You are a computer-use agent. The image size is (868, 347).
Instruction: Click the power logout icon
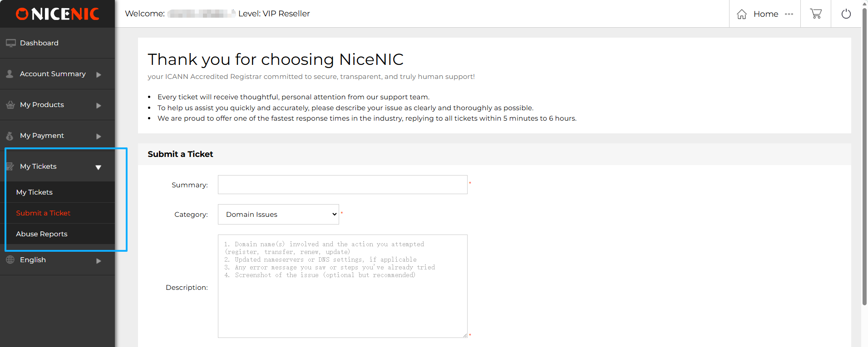pyautogui.click(x=846, y=14)
